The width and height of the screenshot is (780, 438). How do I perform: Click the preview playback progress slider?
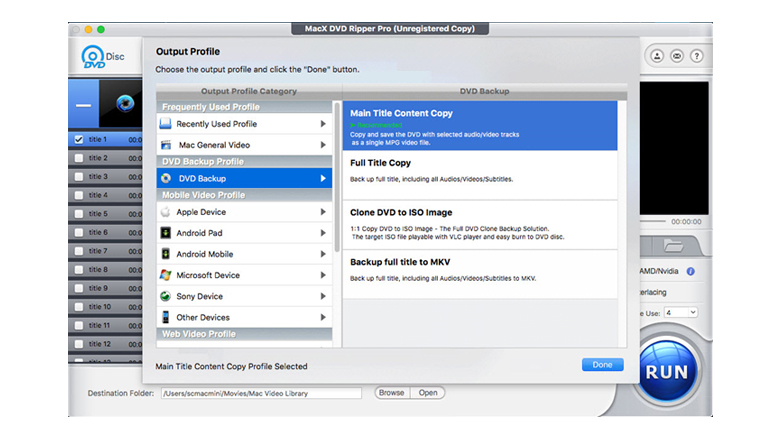coord(653,221)
